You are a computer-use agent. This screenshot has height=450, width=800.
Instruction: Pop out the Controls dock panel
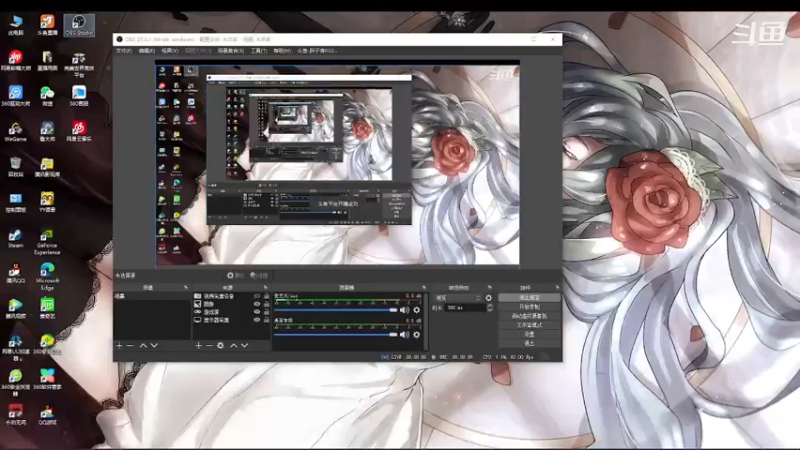point(557,288)
